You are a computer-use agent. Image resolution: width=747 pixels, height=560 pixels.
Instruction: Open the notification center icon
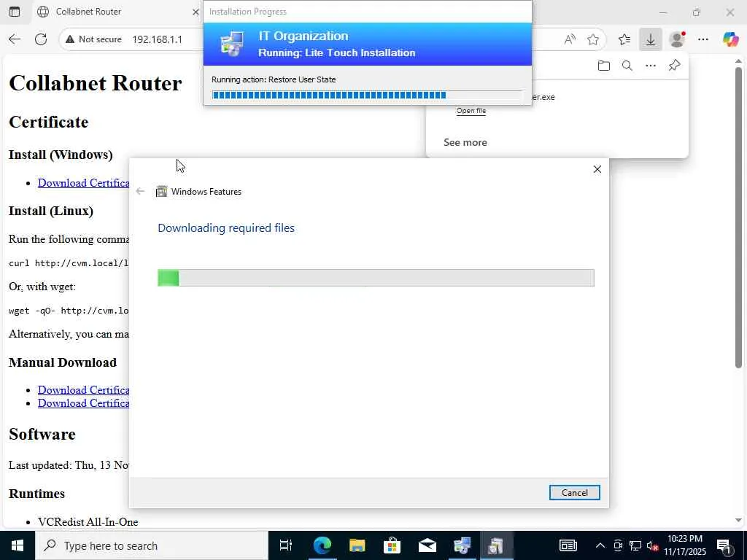(x=724, y=545)
